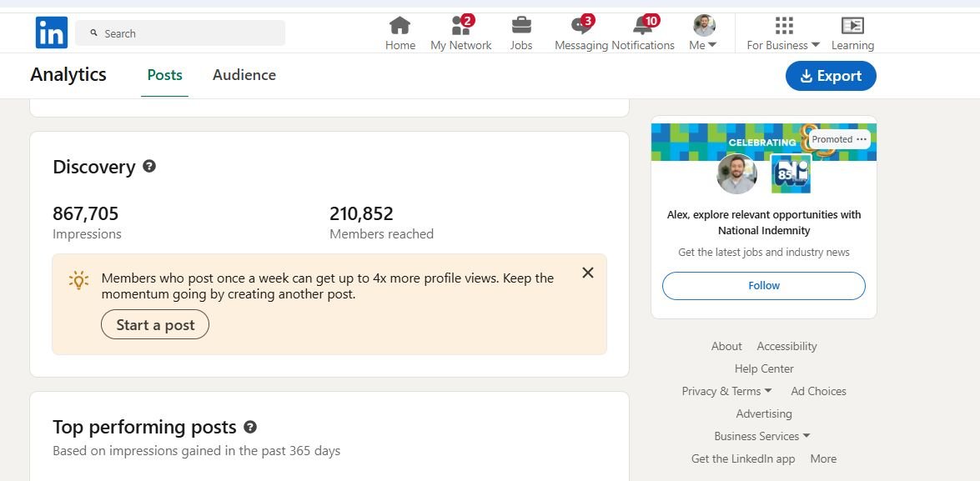Expand the Me profile dropdown

[x=703, y=33]
